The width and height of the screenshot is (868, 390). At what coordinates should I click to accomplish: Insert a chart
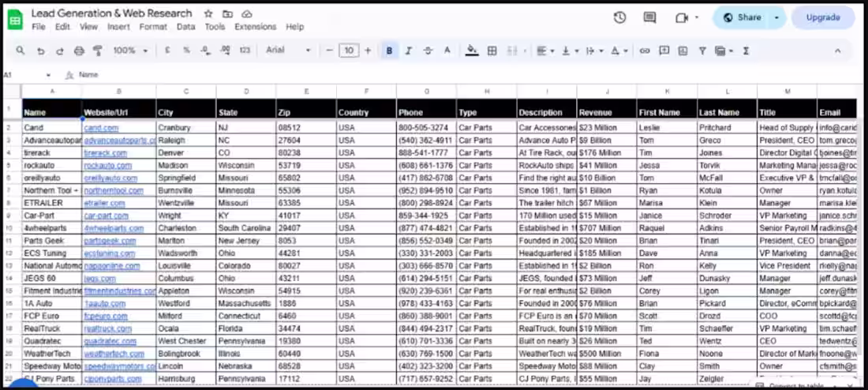683,51
